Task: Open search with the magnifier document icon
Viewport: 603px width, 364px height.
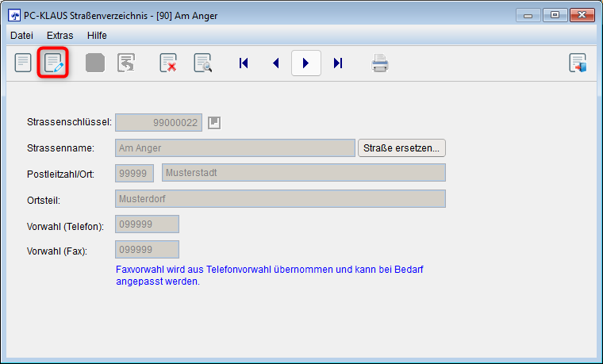Action: click(203, 63)
